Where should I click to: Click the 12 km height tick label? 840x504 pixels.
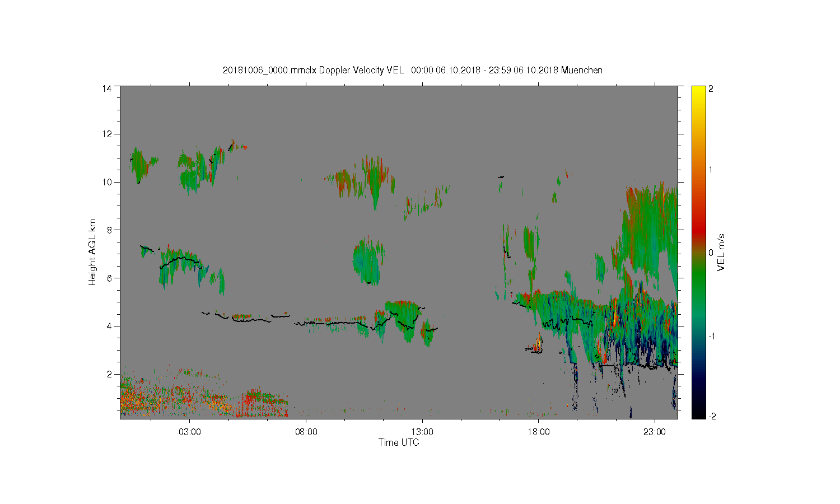click(x=107, y=134)
